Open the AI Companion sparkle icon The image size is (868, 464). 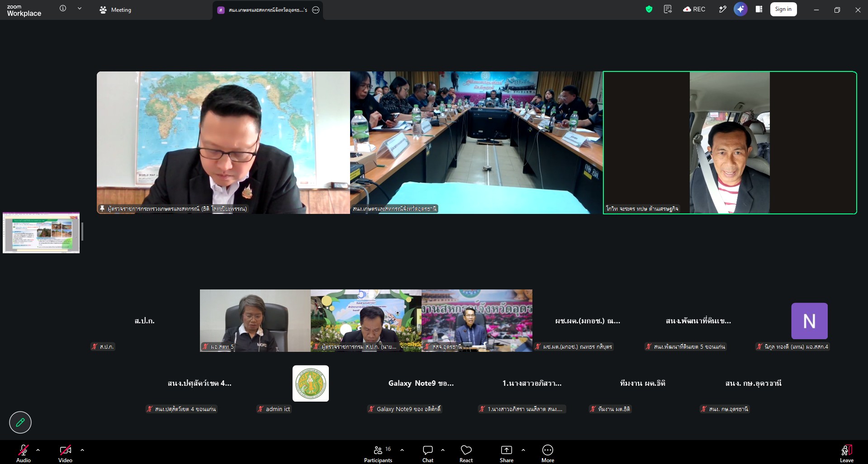(x=740, y=9)
